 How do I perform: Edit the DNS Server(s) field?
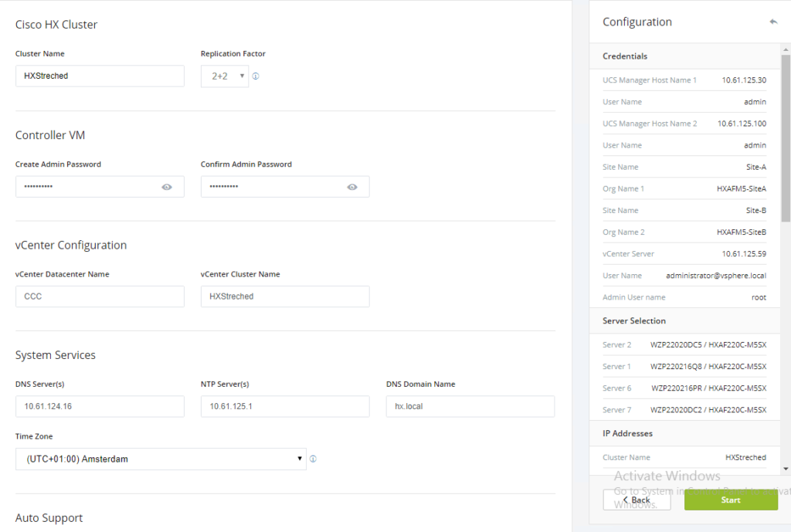(100, 406)
